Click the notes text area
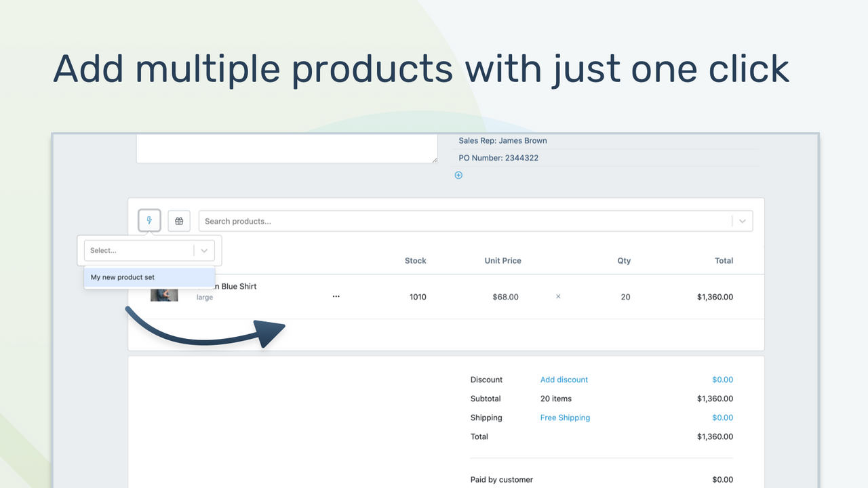 point(287,148)
